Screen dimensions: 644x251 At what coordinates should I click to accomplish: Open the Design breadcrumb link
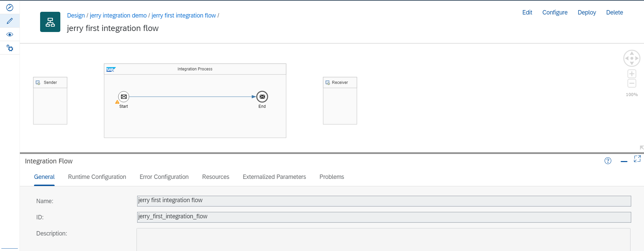tap(76, 15)
